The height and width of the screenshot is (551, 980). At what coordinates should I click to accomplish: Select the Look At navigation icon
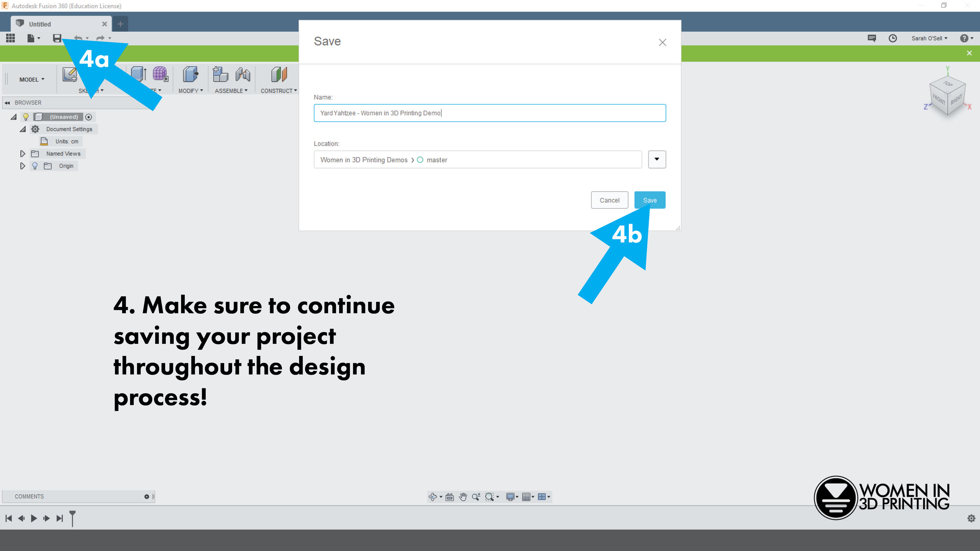pos(450,497)
